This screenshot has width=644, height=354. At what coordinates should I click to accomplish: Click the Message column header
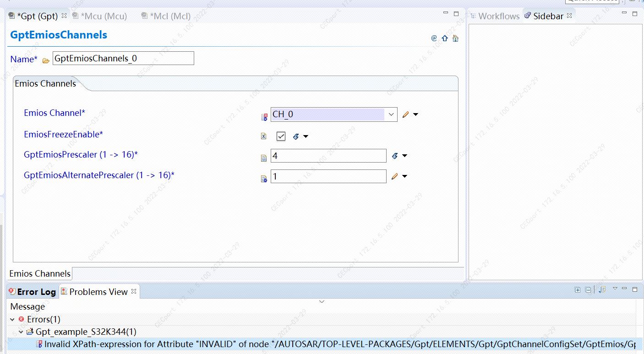pyautogui.click(x=27, y=306)
